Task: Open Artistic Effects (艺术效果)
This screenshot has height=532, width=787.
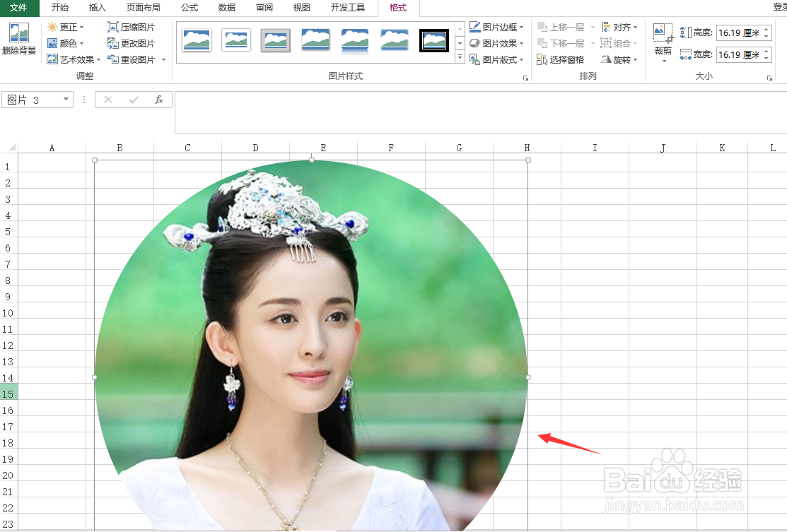Action: [x=74, y=59]
